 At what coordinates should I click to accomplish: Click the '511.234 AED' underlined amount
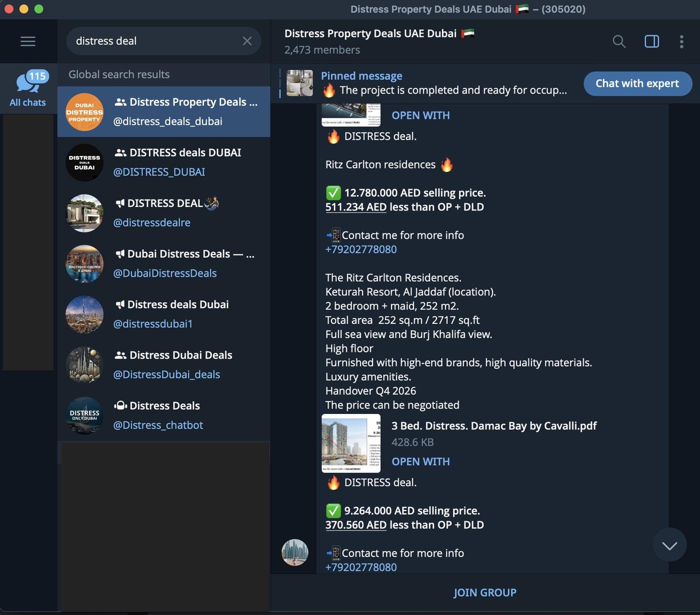point(356,207)
